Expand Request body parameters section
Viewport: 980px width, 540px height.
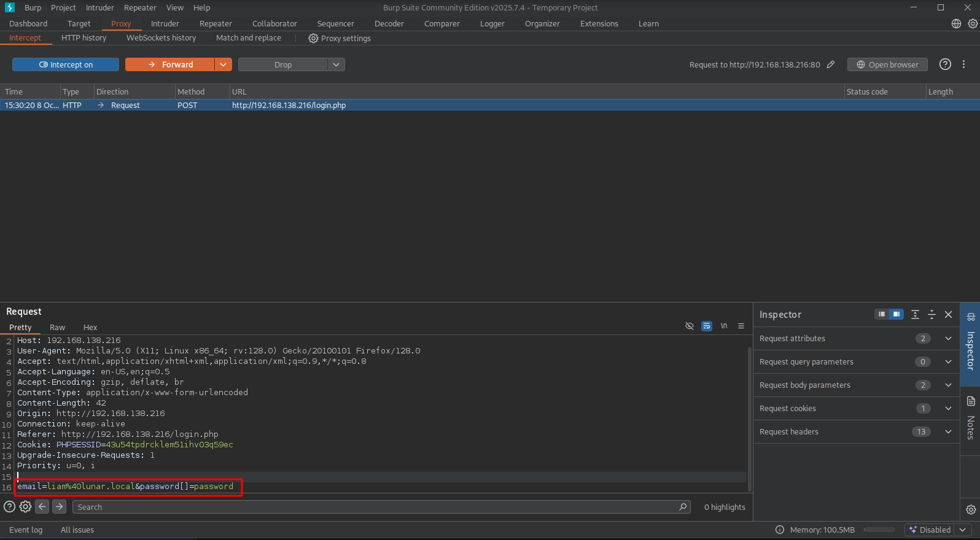(948, 385)
